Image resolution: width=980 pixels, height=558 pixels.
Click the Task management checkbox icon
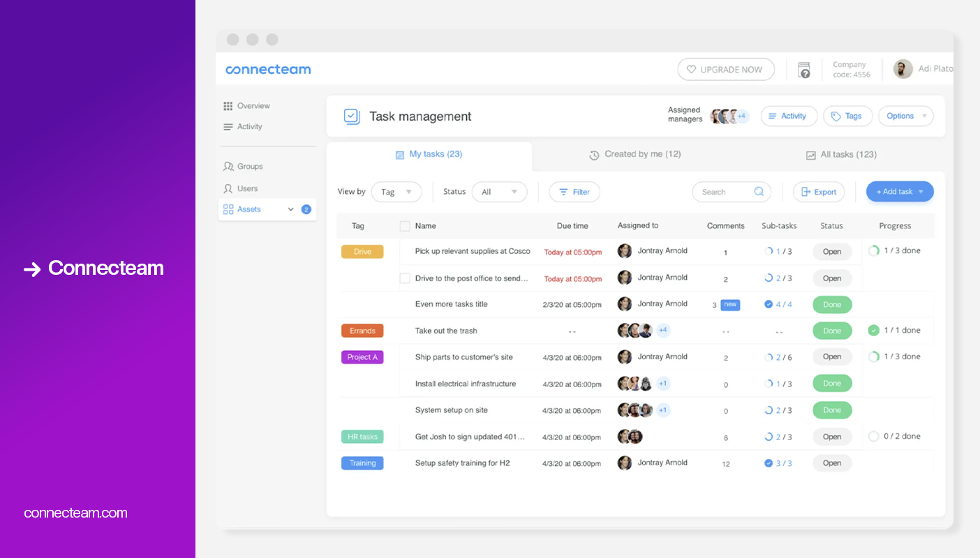[x=352, y=116]
